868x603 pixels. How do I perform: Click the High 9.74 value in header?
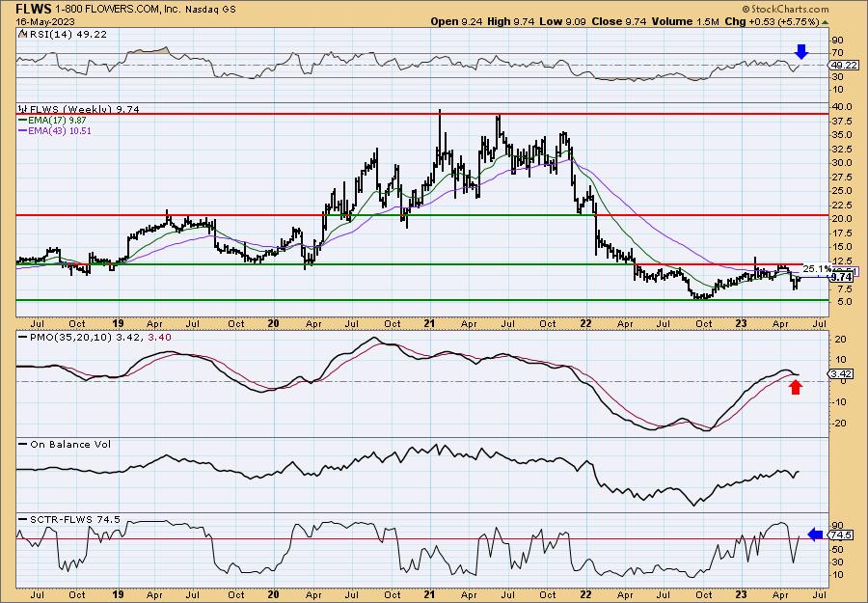[513, 21]
